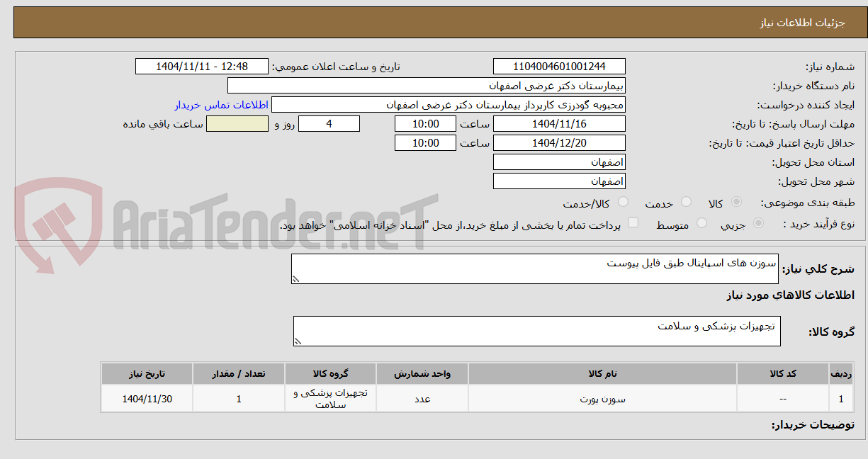Click the کد کالا column header
The width and height of the screenshot is (868, 459).
click(x=783, y=374)
